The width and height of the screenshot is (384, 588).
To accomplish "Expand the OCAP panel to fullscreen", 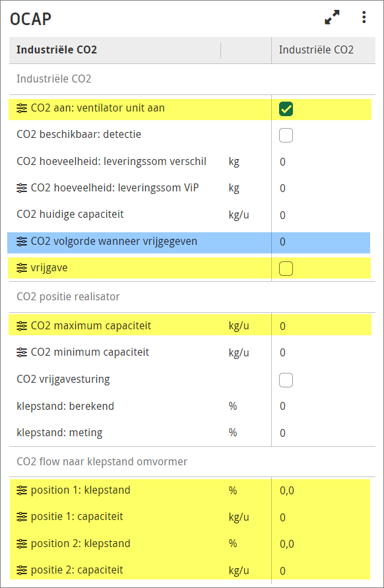I will pos(332,17).
